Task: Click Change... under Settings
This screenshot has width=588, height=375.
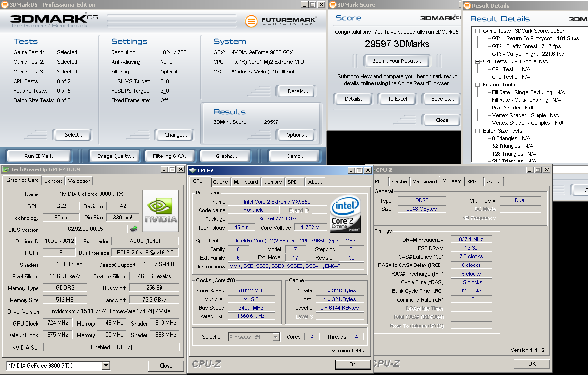Action: click(x=175, y=135)
